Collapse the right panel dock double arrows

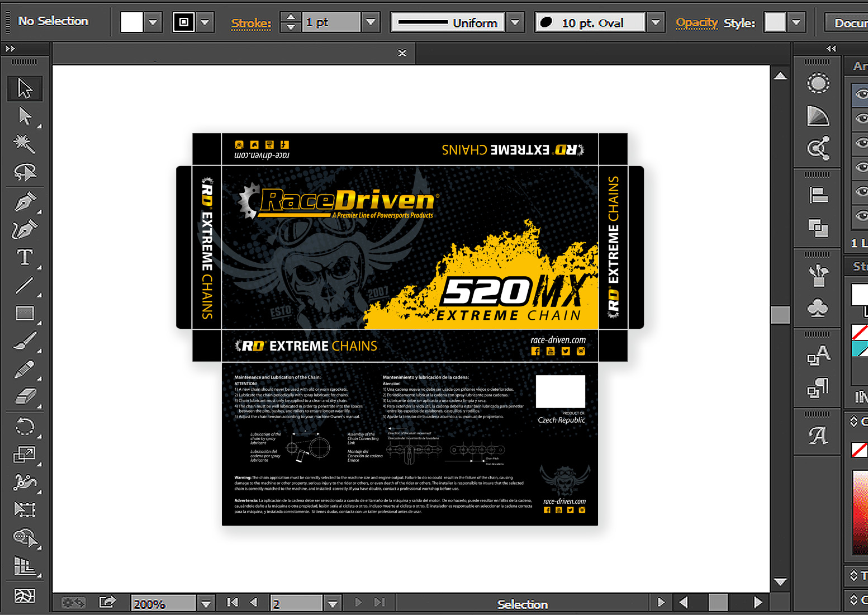click(x=831, y=49)
